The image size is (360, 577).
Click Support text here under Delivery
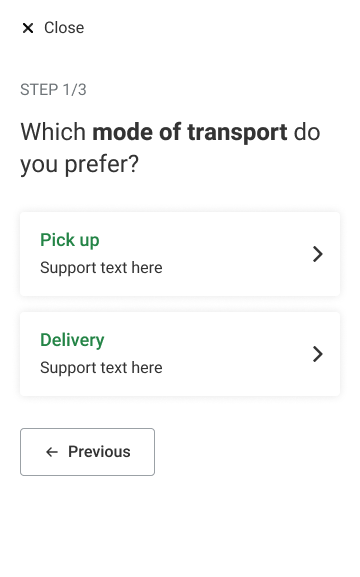pyautogui.click(x=101, y=368)
